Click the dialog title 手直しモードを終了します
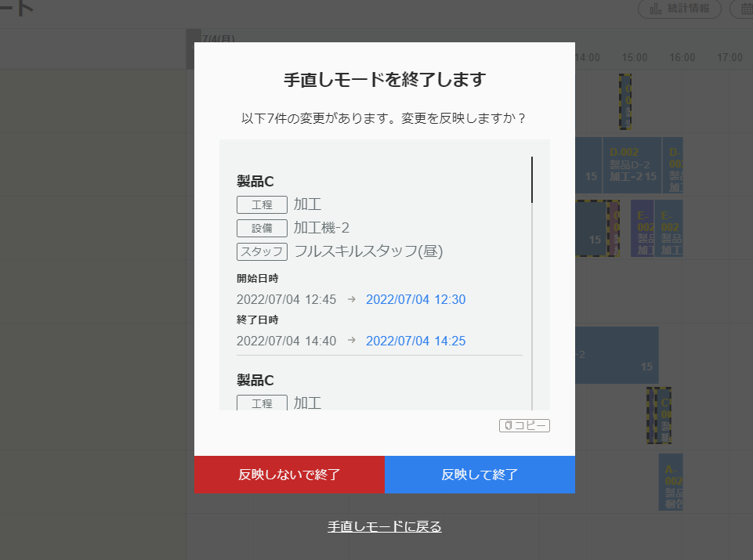 [x=385, y=80]
